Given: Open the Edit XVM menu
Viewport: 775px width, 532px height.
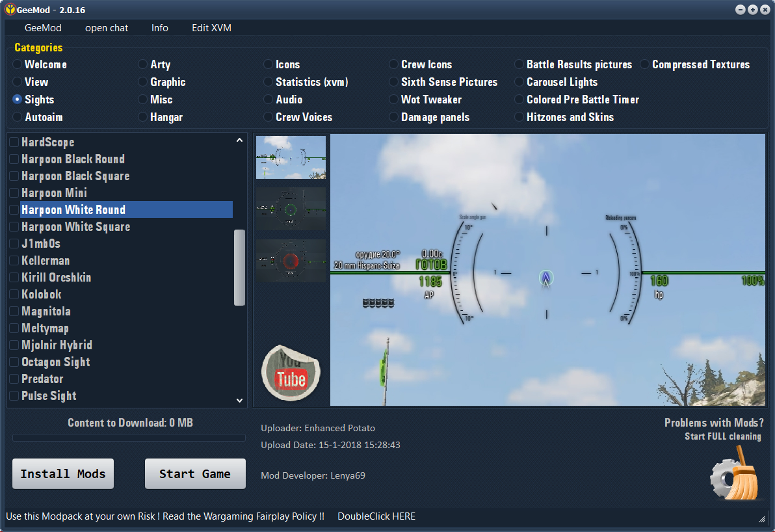Looking at the screenshot, I should click(x=211, y=28).
